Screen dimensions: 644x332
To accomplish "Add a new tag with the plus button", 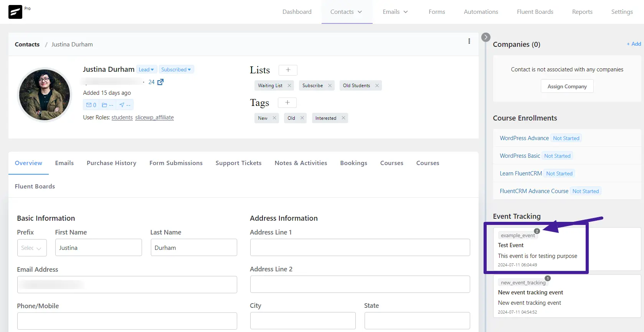I will (x=287, y=102).
